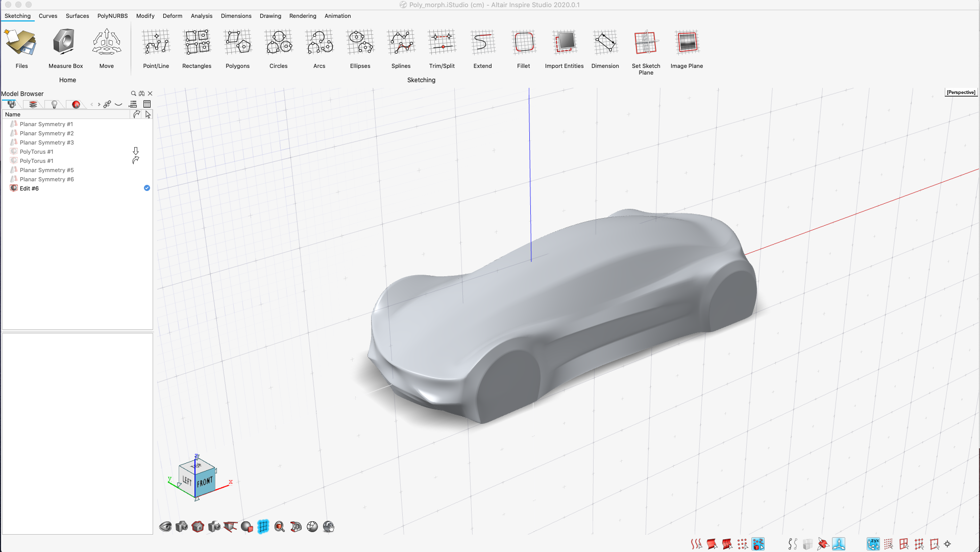Image resolution: width=980 pixels, height=552 pixels.
Task: Click the globe with hand rotate icon
Action: pos(329,526)
